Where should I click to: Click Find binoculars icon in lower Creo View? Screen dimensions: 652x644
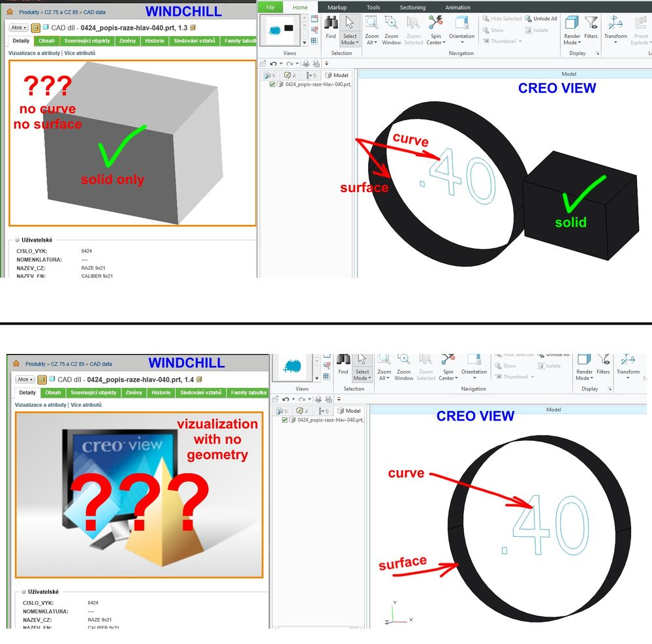(x=343, y=359)
